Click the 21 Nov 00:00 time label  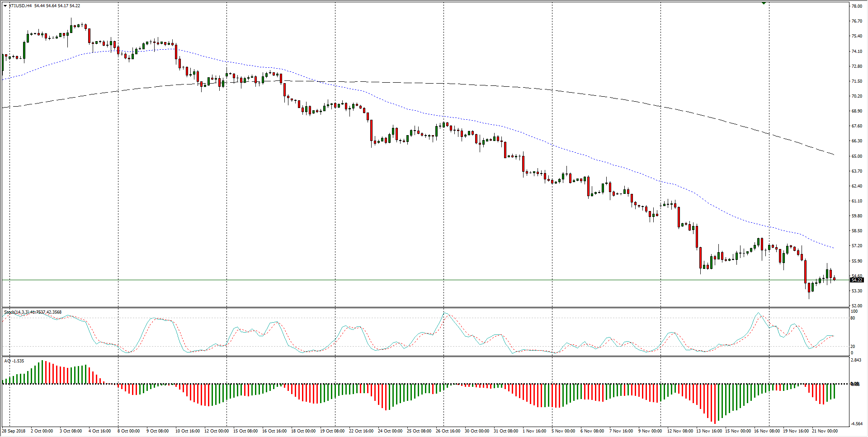coord(825,431)
